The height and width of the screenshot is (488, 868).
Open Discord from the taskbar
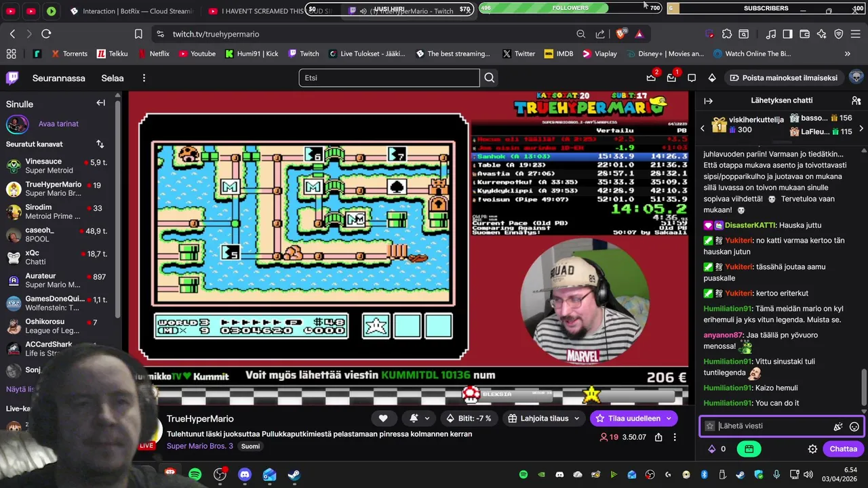(245, 474)
